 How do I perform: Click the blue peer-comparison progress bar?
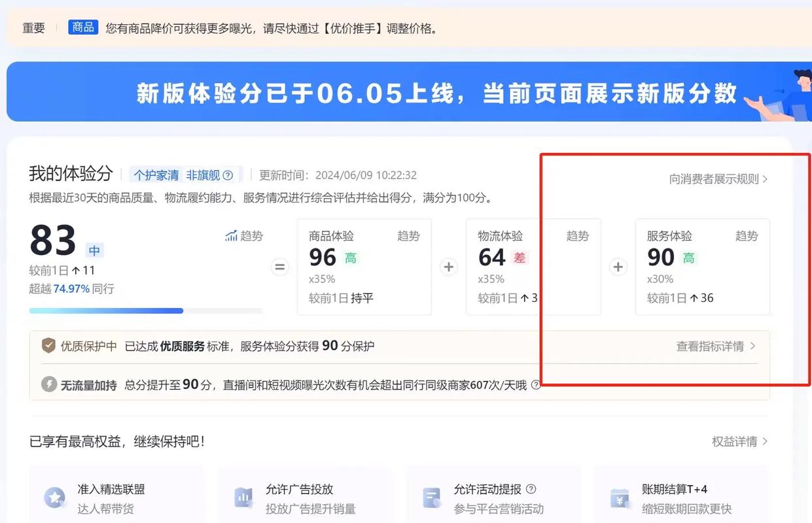click(x=106, y=311)
